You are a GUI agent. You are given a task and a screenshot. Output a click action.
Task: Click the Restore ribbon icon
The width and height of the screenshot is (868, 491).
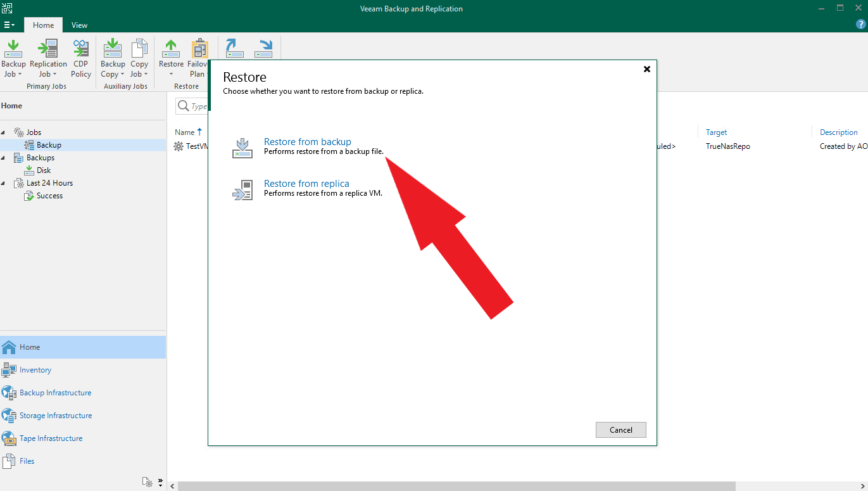point(171,48)
